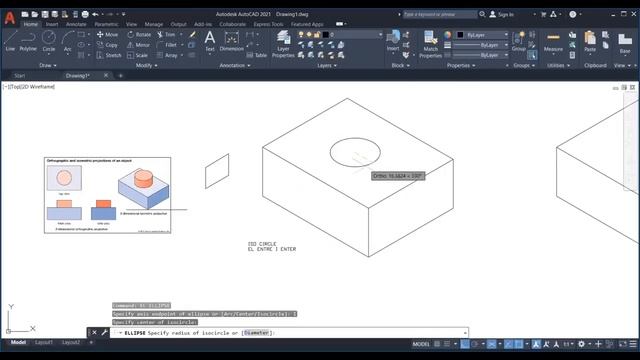Open the Manage ribbon tab

(x=153, y=24)
